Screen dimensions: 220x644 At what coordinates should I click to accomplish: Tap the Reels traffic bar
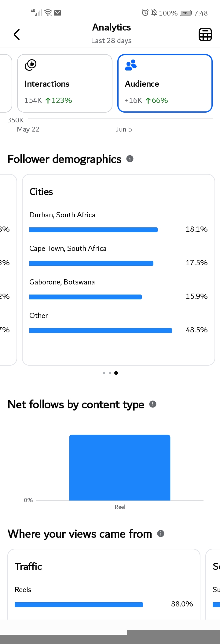point(79,605)
